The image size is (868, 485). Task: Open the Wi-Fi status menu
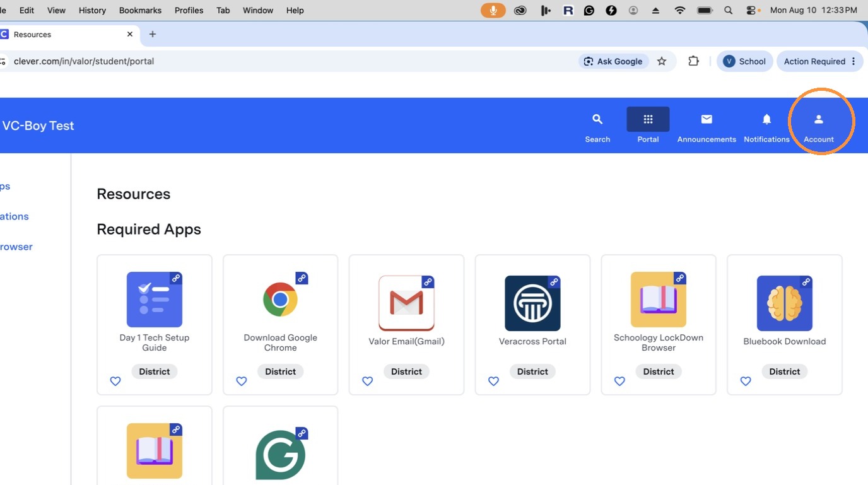679,10
